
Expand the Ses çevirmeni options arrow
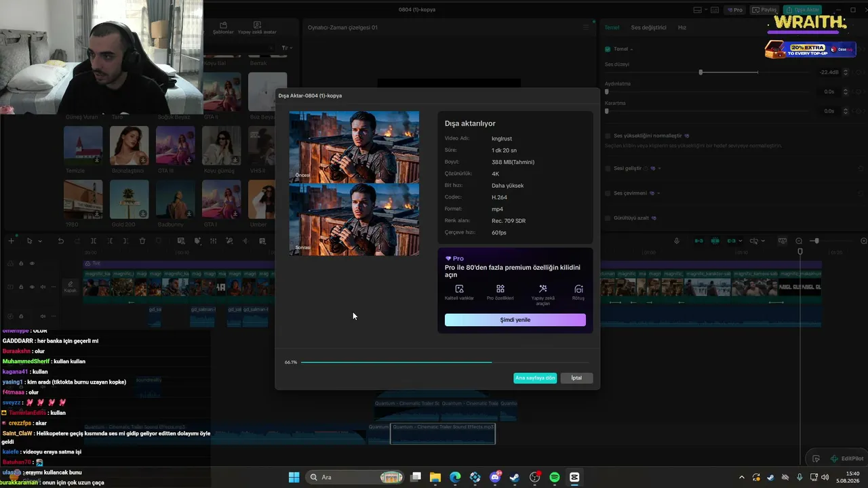pos(659,193)
